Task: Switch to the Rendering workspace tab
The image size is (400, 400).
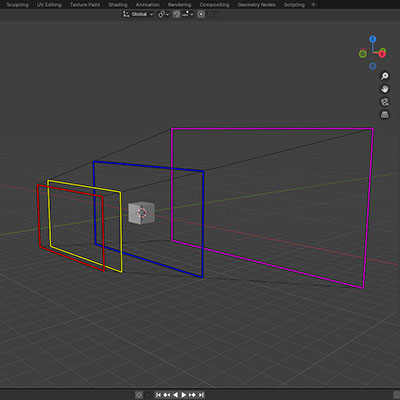Action: point(179,5)
